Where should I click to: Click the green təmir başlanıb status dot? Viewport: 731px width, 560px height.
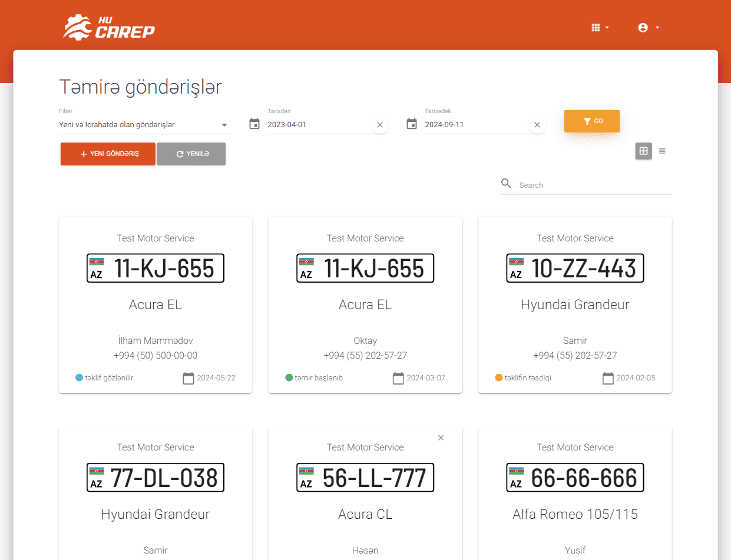pos(289,377)
